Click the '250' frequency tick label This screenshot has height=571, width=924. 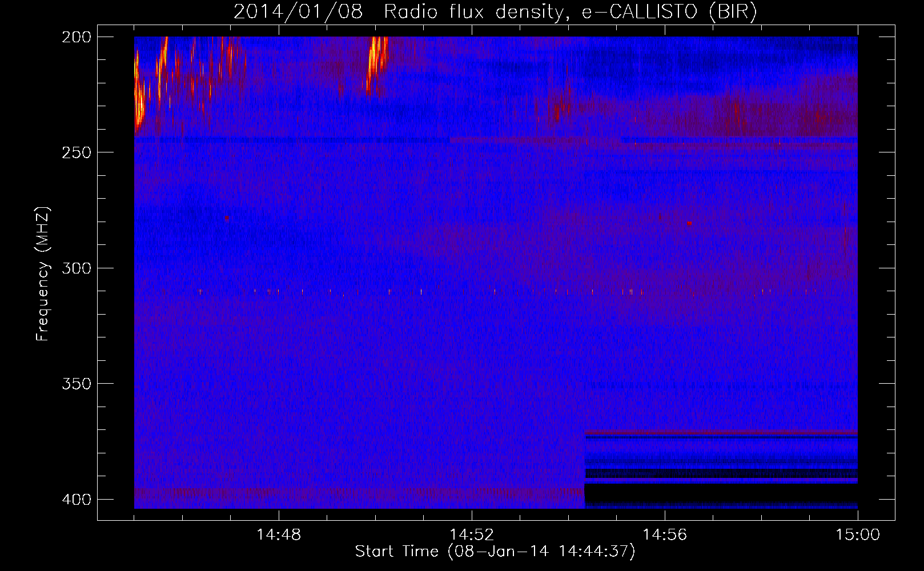[x=76, y=152]
